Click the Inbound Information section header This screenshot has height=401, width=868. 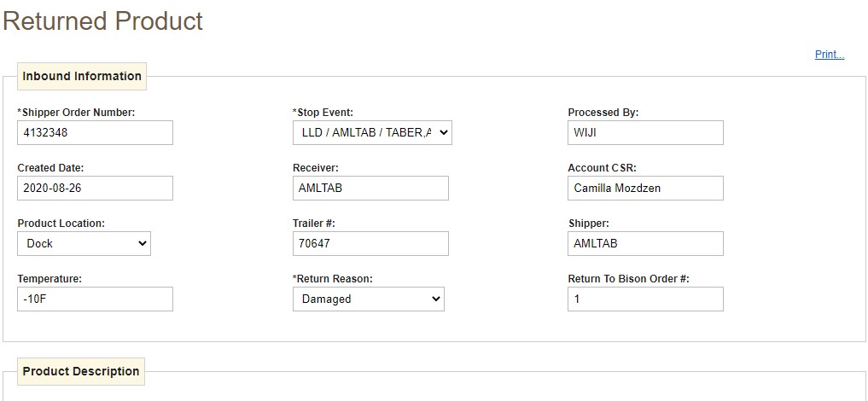coord(82,76)
